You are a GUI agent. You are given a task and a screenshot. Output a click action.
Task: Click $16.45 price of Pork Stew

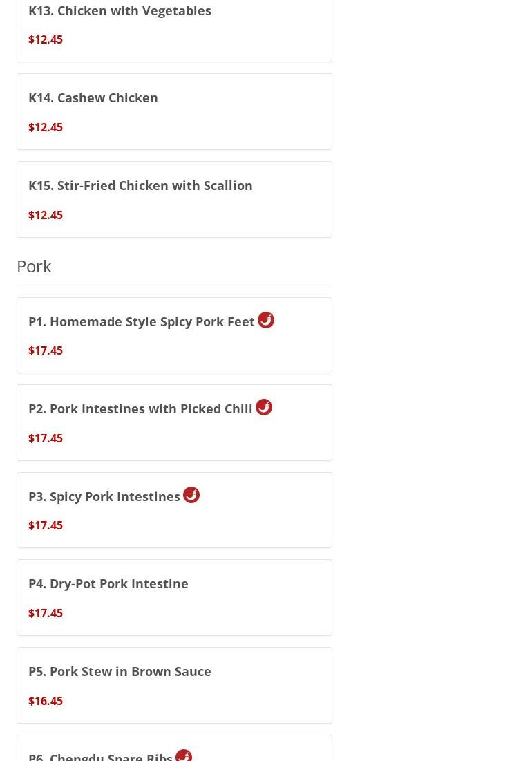click(x=46, y=701)
